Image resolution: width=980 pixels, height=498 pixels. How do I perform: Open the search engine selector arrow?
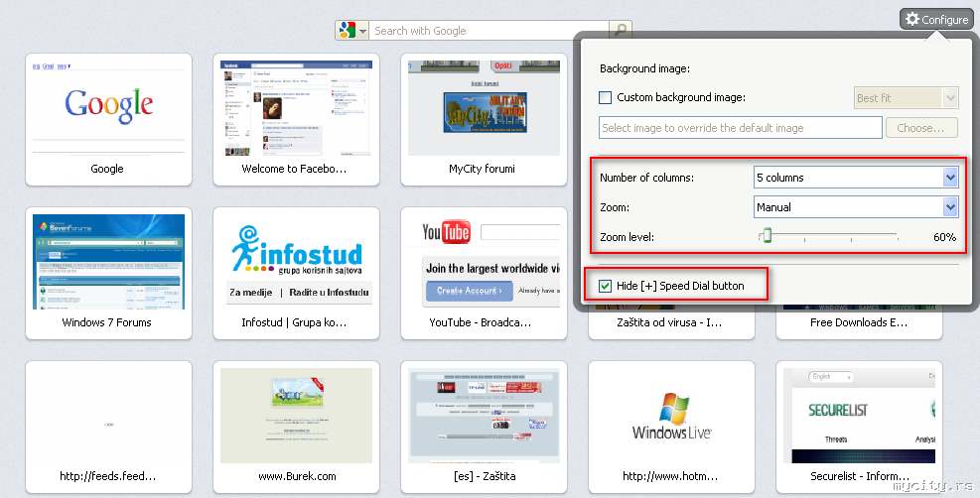(361, 31)
